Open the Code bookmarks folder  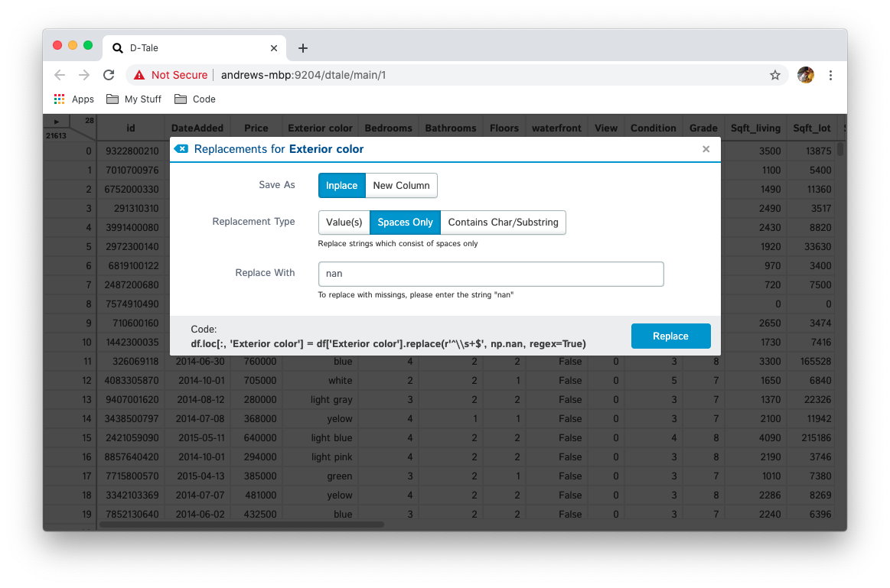pyautogui.click(x=195, y=99)
